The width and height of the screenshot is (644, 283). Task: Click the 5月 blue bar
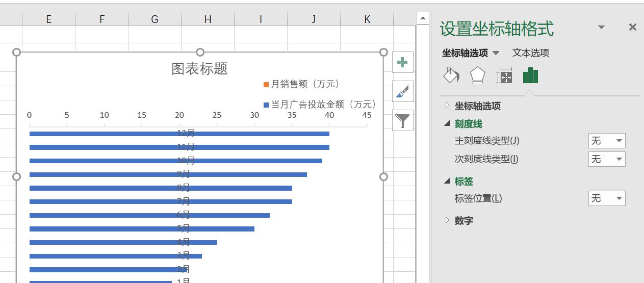pyautogui.click(x=142, y=229)
